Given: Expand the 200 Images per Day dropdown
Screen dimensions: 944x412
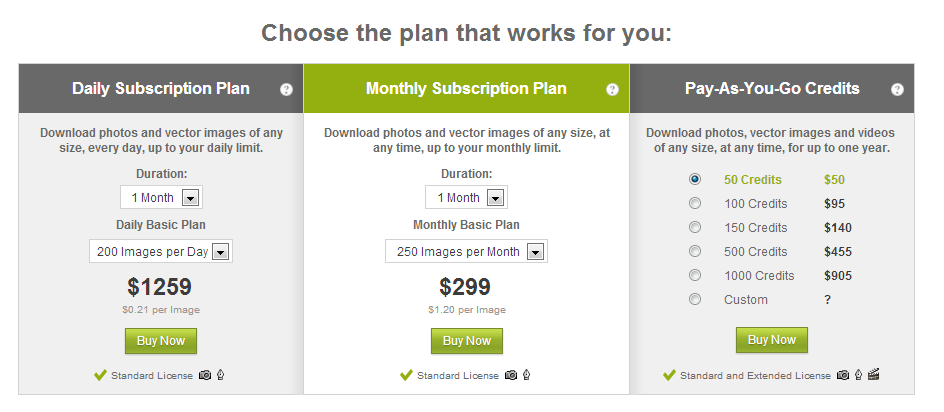Looking at the screenshot, I should [161, 252].
